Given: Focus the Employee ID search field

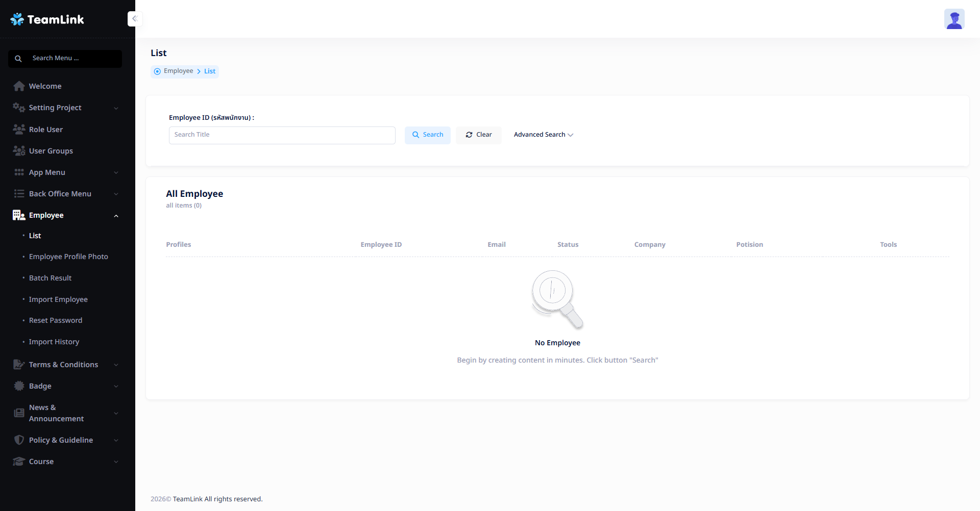Looking at the screenshot, I should pyautogui.click(x=282, y=135).
